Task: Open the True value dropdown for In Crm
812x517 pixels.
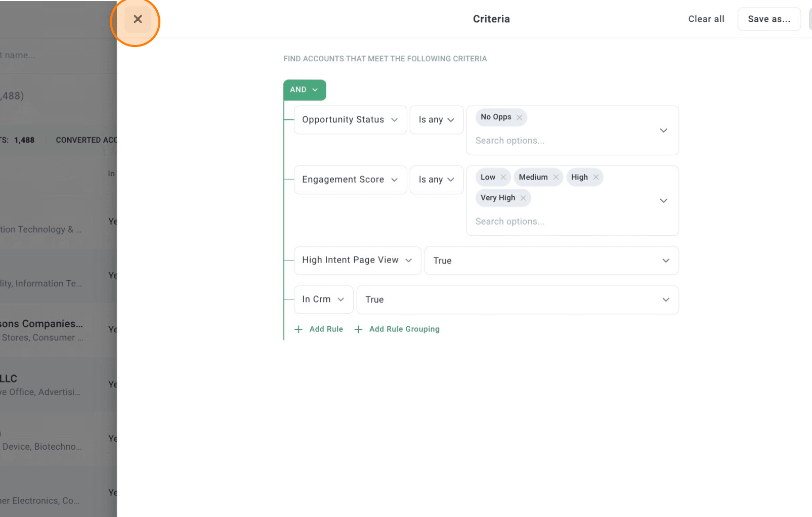Action: point(518,299)
